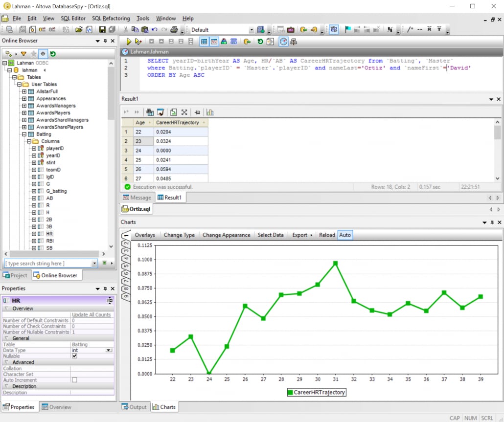Collapse the Columns folder under Batting
Image resolution: width=504 pixels, height=422 pixels.
tap(29, 141)
